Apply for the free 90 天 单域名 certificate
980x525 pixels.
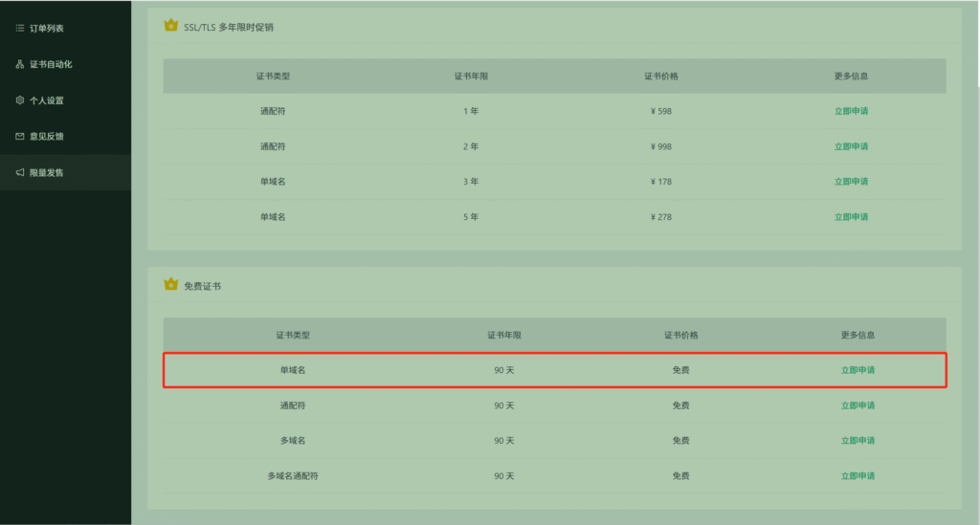coord(857,370)
